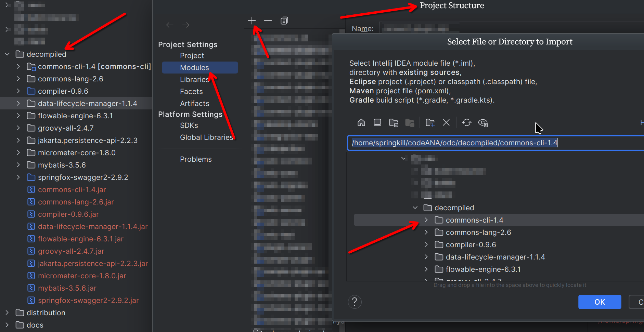The width and height of the screenshot is (644, 332).
Task: Collapse decompiled folder in file chooser
Action: point(415,208)
